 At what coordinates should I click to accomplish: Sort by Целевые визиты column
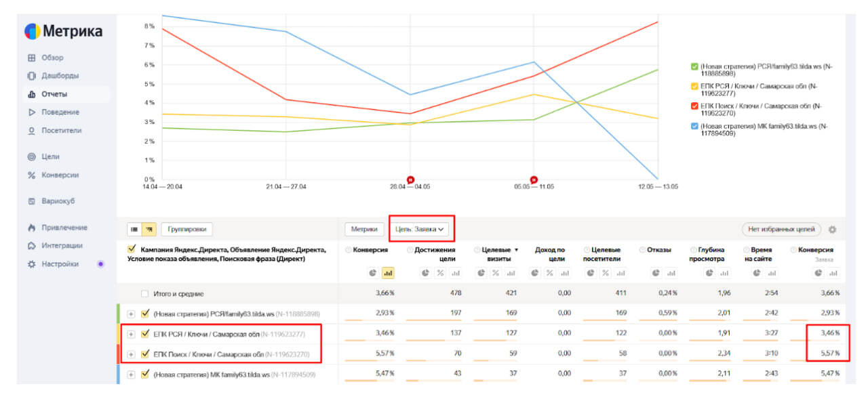[500, 254]
